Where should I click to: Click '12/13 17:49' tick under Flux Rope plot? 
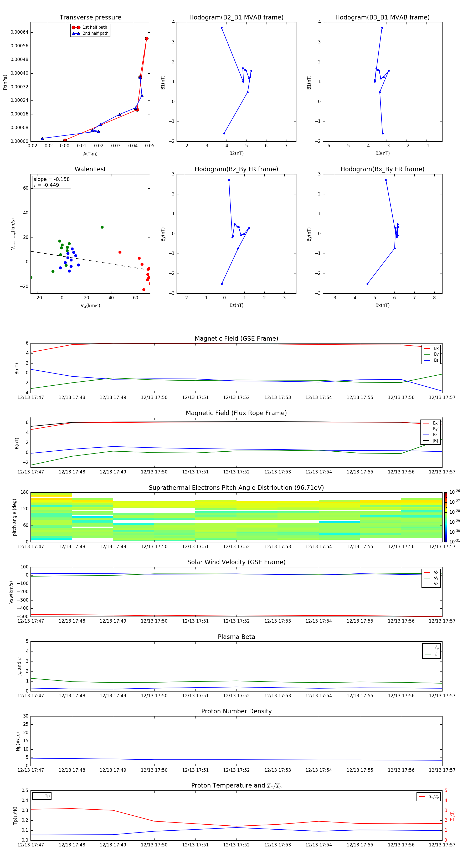(x=113, y=472)
